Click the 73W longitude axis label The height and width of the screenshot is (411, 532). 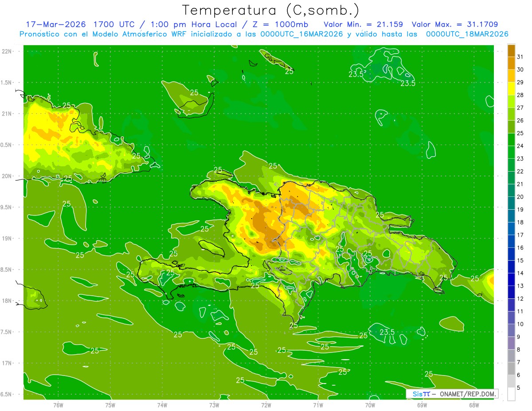(214, 405)
